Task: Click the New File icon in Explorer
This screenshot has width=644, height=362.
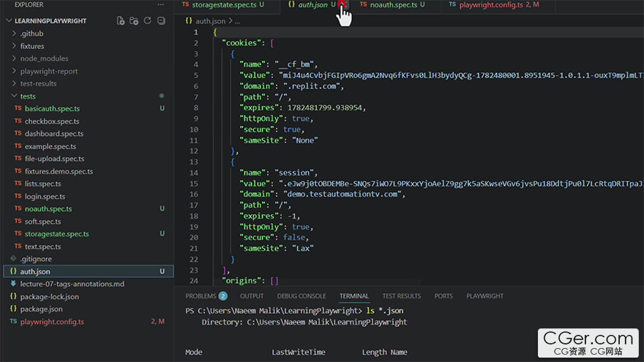Action: pos(120,20)
